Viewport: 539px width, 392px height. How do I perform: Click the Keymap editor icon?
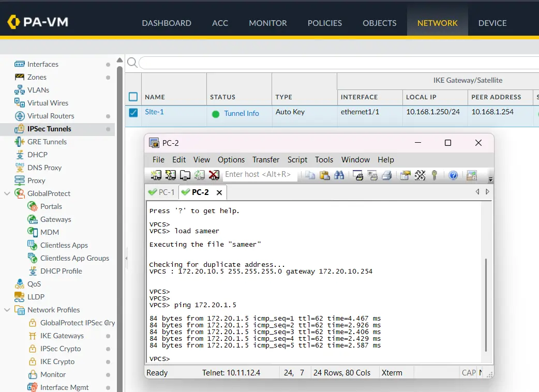pyautogui.click(x=420, y=175)
